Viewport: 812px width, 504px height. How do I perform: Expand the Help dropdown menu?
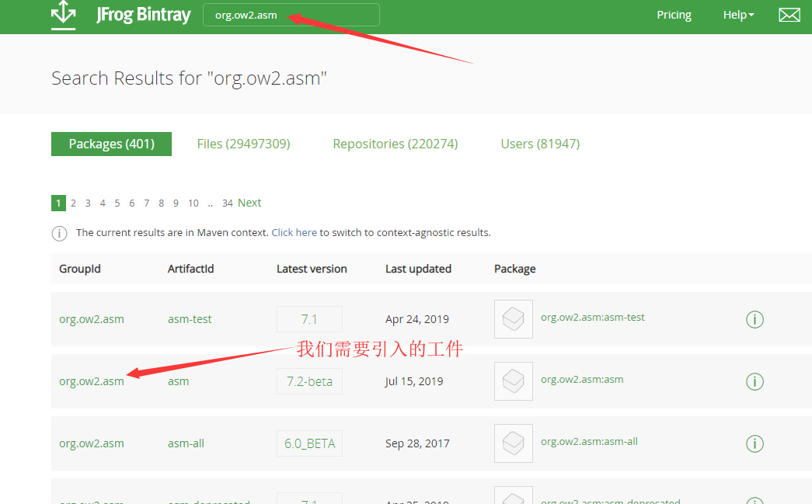click(x=738, y=15)
